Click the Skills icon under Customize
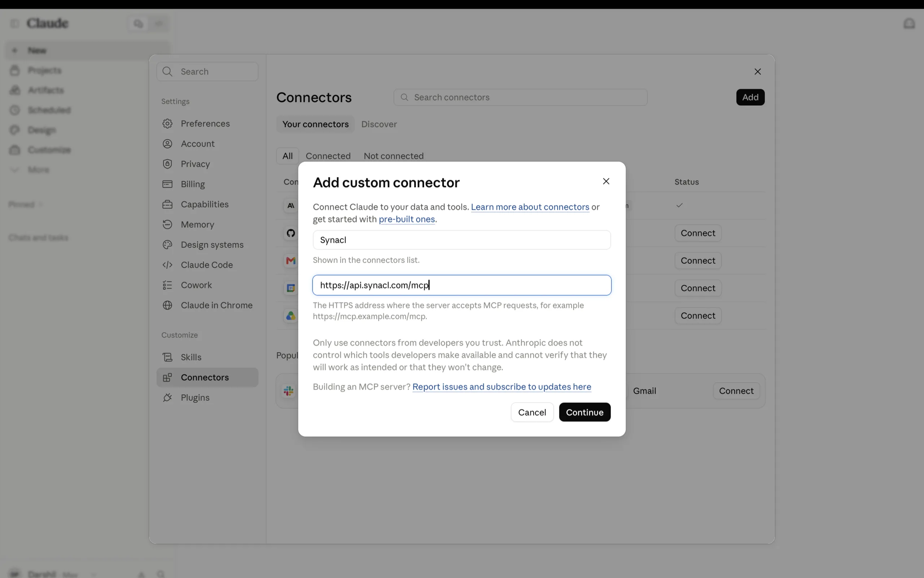The width and height of the screenshot is (924, 578). tap(167, 357)
